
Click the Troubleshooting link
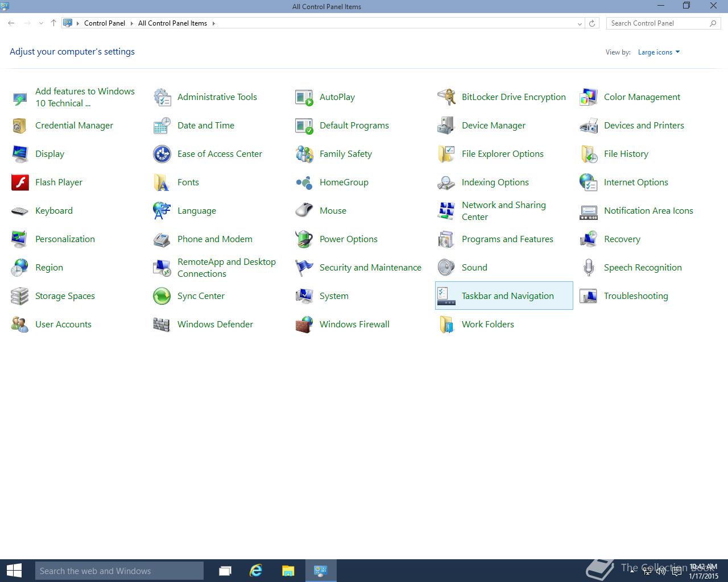636,296
